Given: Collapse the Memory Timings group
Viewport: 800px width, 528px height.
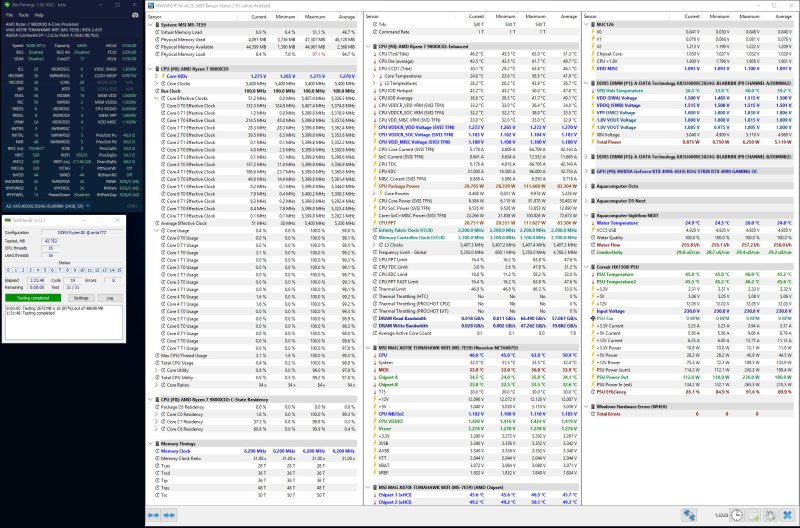Looking at the screenshot, I should coord(151,444).
